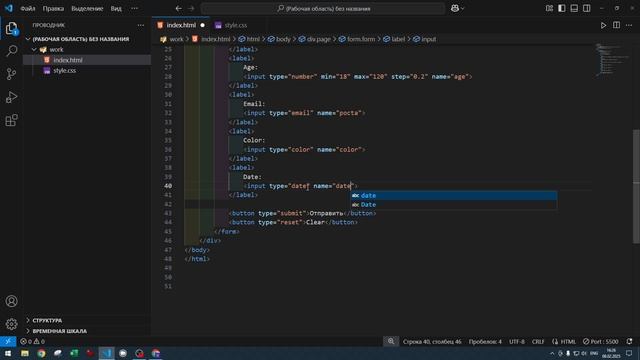Click the command center search field
The width and height of the screenshot is (640, 360).
[323, 8]
